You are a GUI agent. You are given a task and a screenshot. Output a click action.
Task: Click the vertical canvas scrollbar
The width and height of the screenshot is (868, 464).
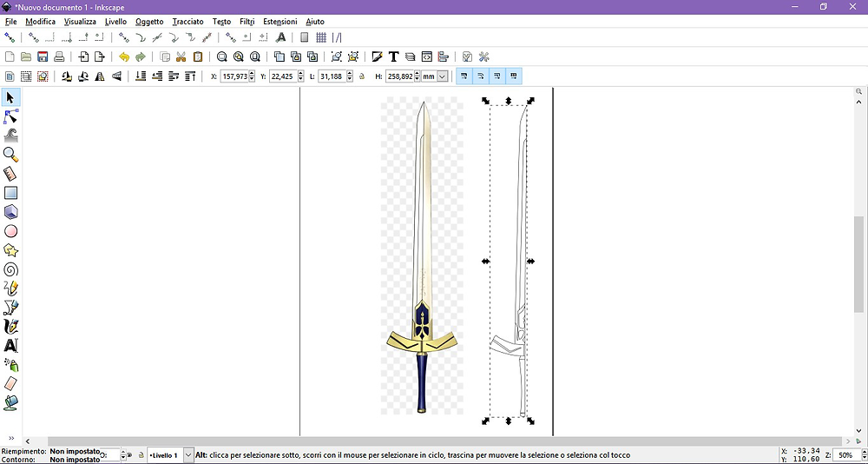point(858,263)
